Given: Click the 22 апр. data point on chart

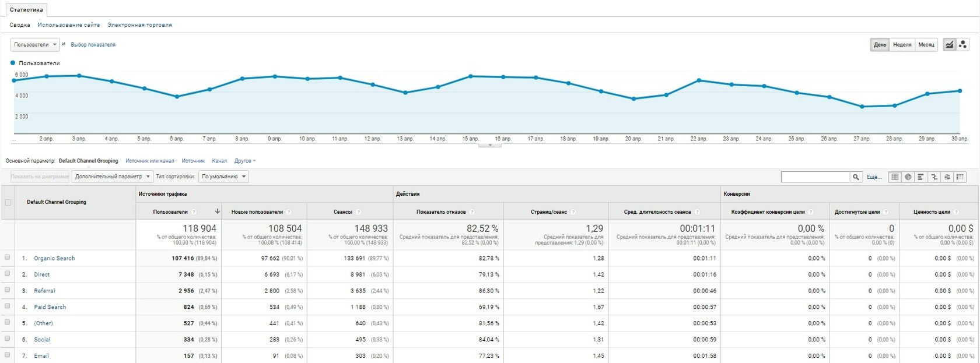Looking at the screenshot, I should 699,80.
